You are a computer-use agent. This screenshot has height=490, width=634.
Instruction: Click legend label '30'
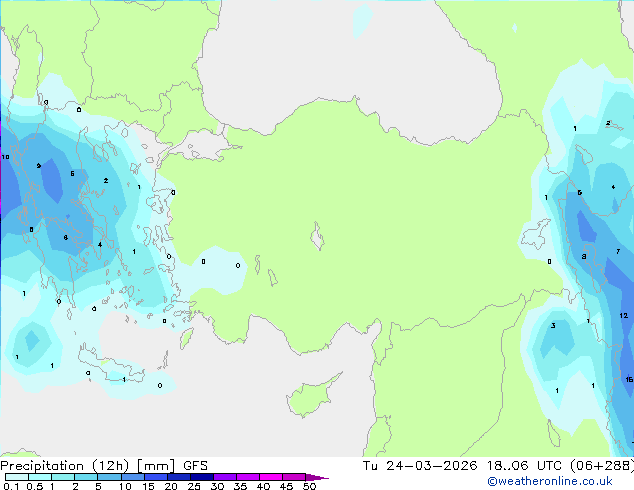point(217,486)
